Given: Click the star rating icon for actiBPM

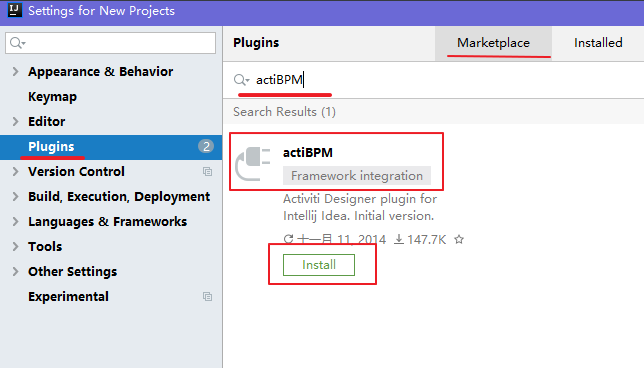Looking at the screenshot, I should 459,239.
